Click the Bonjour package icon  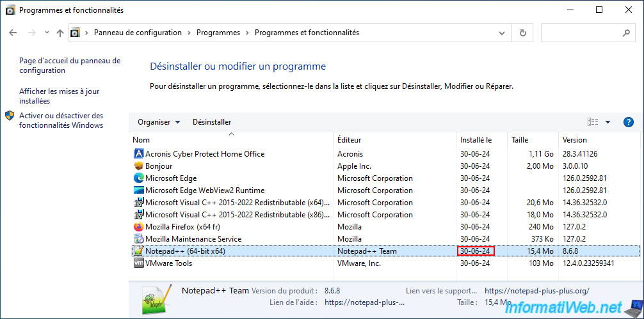pyautogui.click(x=139, y=166)
